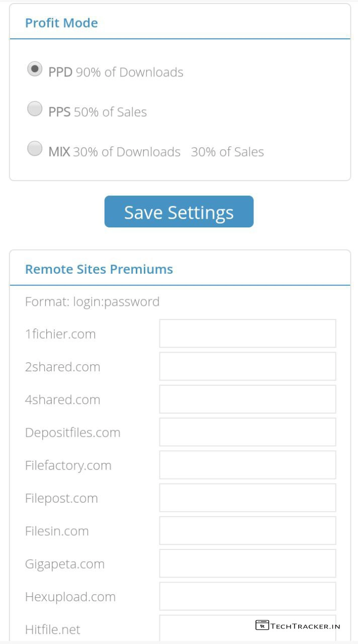Select the PPD profit mode radio button

pos(35,69)
